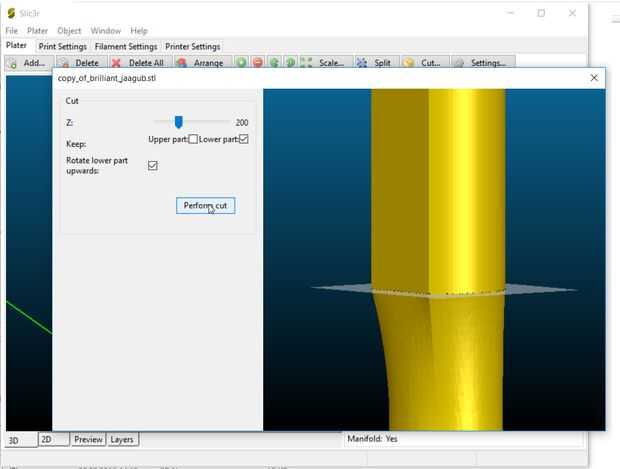Image resolution: width=620 pixels, height=469 pixels.
Task: Open the Object menu
Action: click(x=69, y=30)
